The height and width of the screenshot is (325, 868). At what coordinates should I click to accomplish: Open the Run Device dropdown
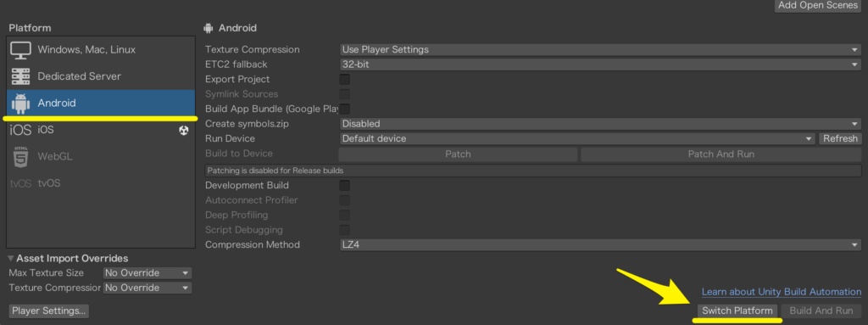coord(576,138)
